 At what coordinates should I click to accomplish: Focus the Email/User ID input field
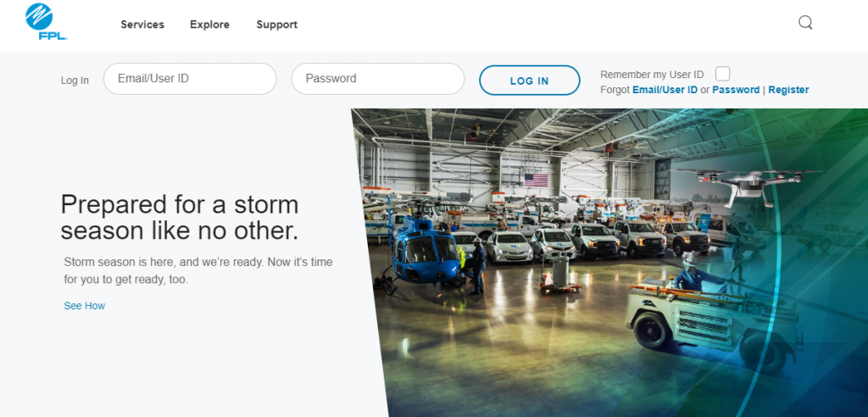[x=190, y=79]
